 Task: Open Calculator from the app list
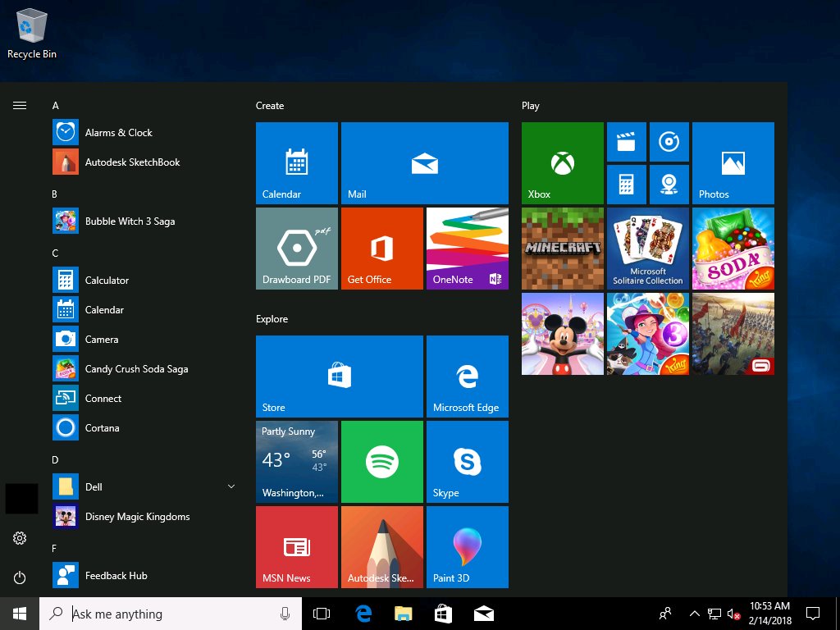[144, 281]
